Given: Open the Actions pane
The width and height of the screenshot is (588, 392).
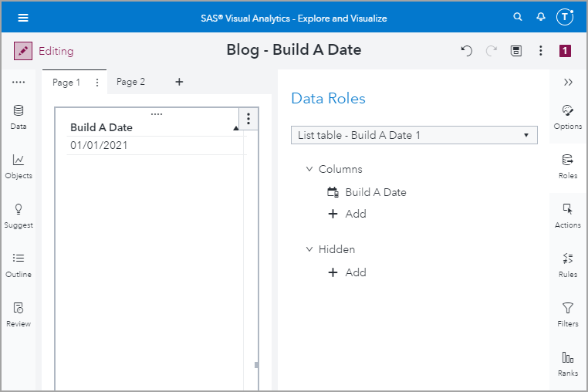Looking at the screenshot, I should (568, 215).
